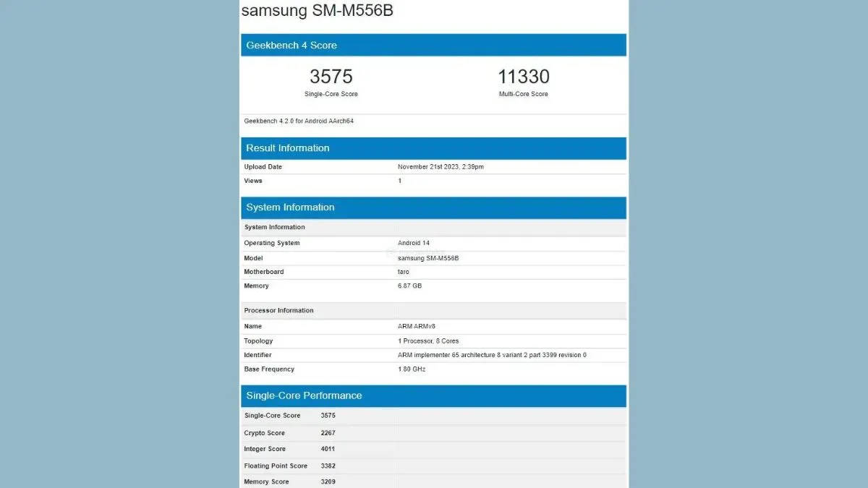Screen dimensions: 868x488
Task: Select the Crypto Score value 2267
Action: coord(328,433)
